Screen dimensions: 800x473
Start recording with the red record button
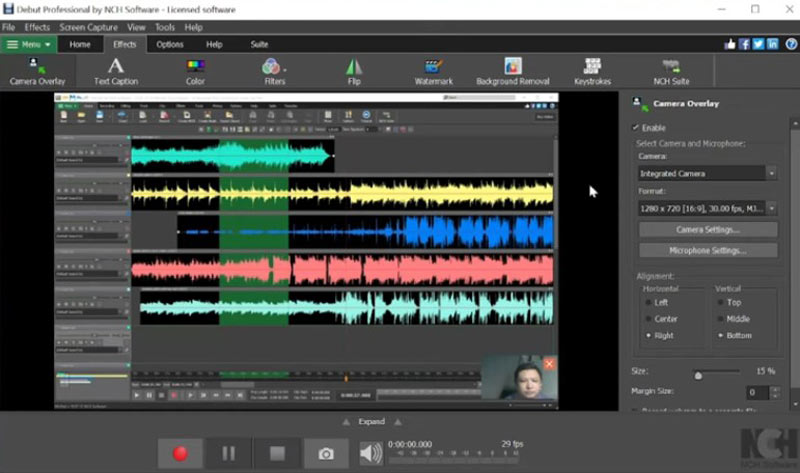point(180,453)
